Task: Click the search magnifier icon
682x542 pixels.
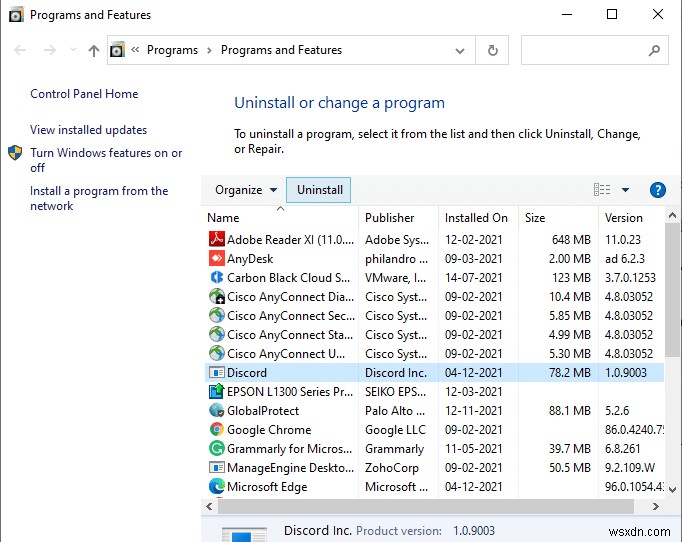Action: pos(654,50)
